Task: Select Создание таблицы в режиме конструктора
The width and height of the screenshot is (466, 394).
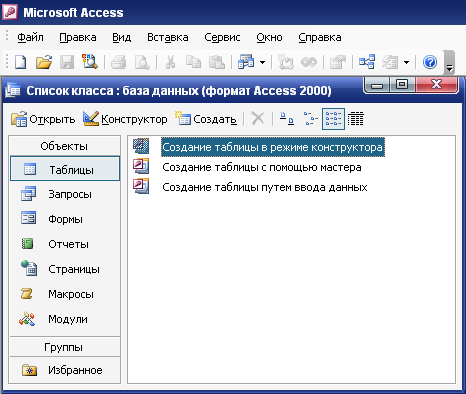Action: [273, 147]
